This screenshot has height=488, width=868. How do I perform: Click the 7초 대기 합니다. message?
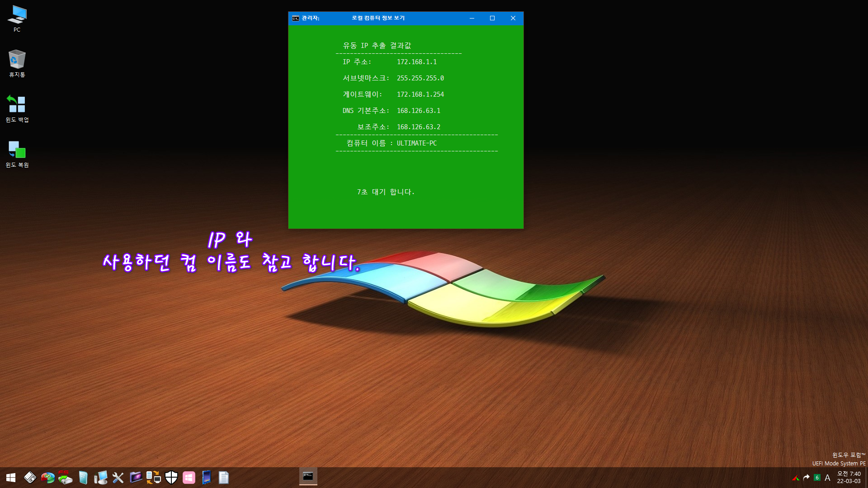pyautogui.click(x=386, y=192)
